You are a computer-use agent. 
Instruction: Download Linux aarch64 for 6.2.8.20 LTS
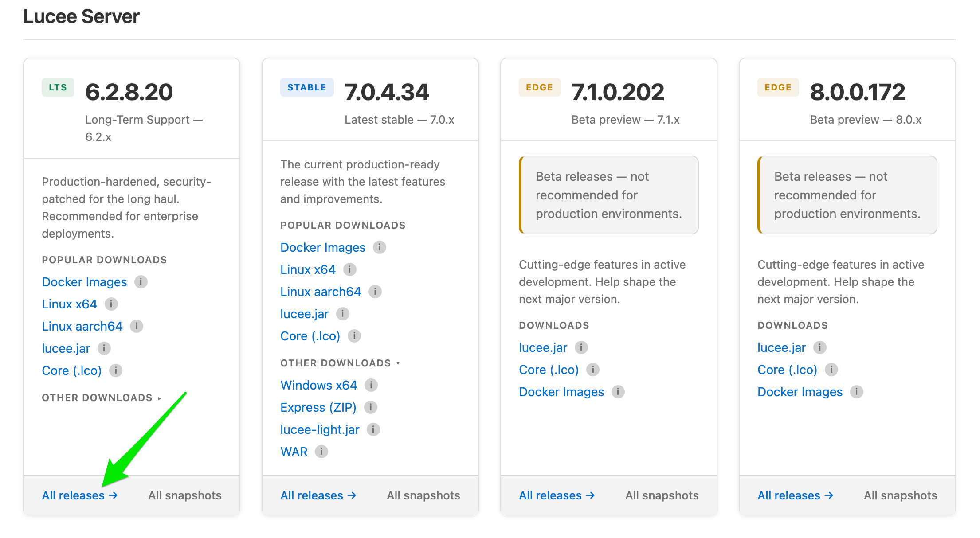coord(82,326)
